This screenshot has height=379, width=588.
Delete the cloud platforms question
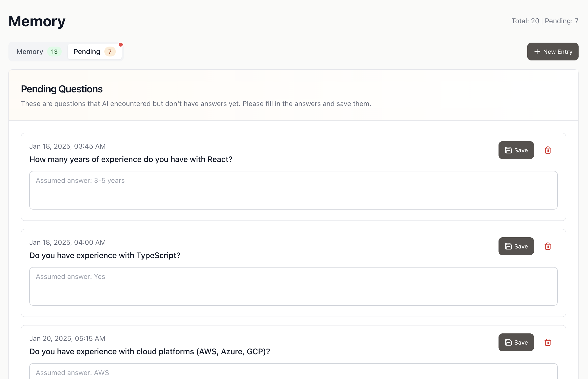coord(548,342)
